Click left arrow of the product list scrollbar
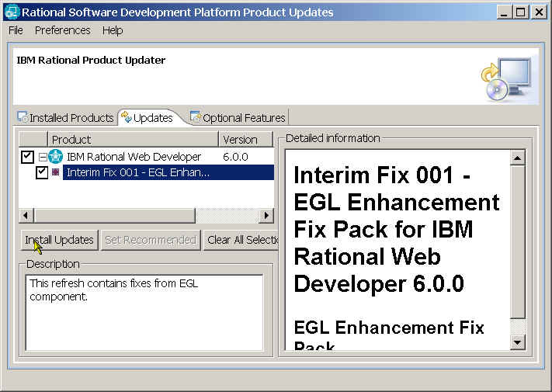This screenshot has width=552, height=392. point(26,215)
